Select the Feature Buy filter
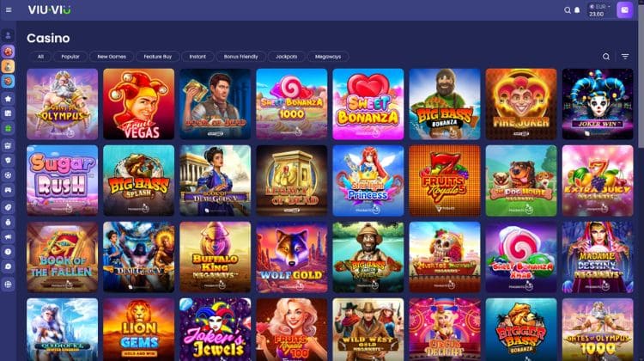The width and height of the screenshot is (644, 361). tap(158, 57)
